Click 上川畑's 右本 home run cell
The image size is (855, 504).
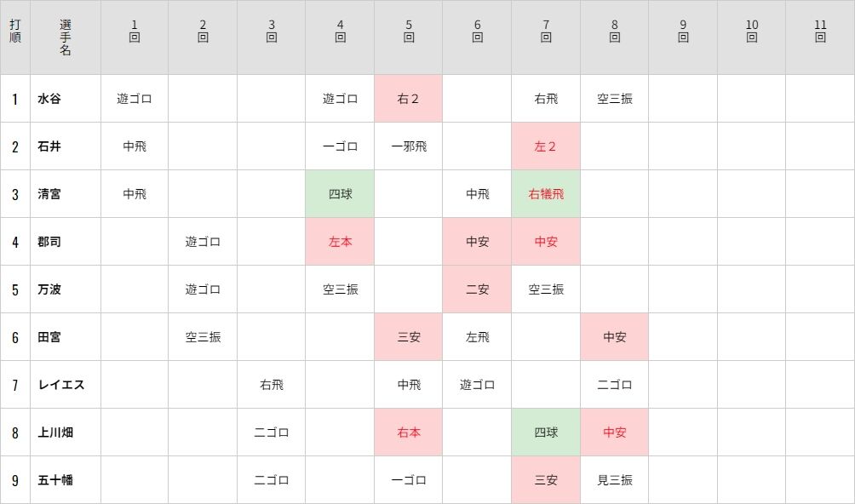pyautogui.click(x=409, y=432)
